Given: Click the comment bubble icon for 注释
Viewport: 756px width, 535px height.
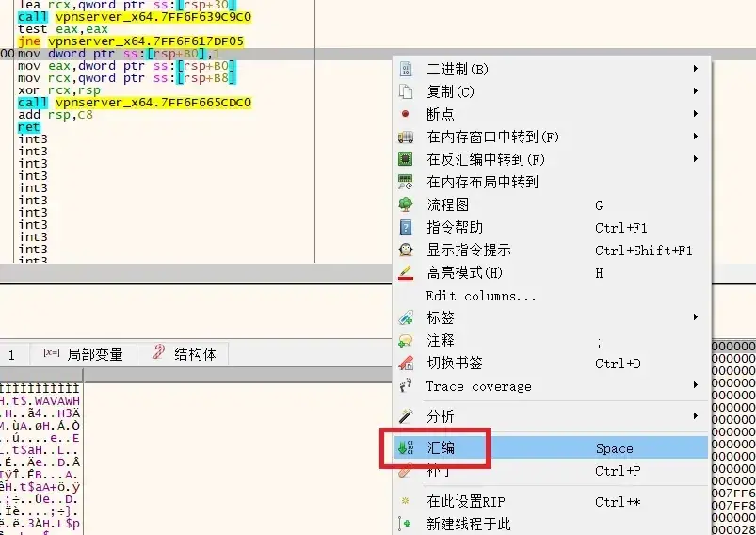Looking at the screenshot, I should (x=406, y=341).
